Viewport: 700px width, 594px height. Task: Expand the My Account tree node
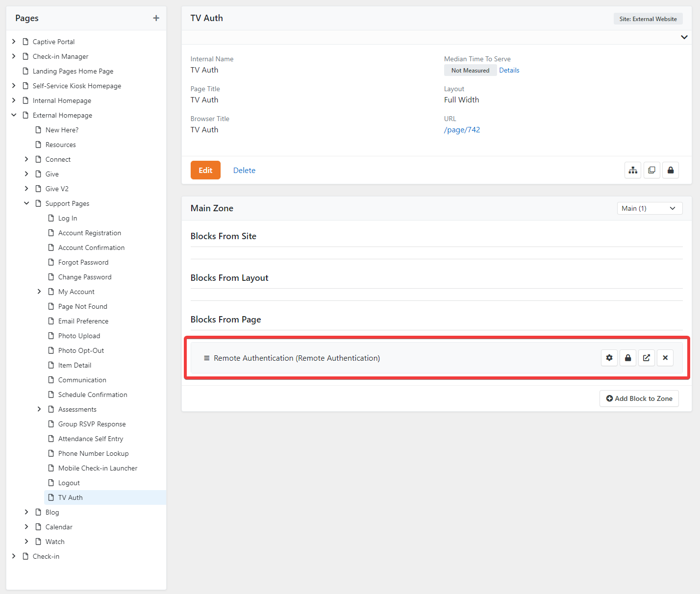point(39,292)
